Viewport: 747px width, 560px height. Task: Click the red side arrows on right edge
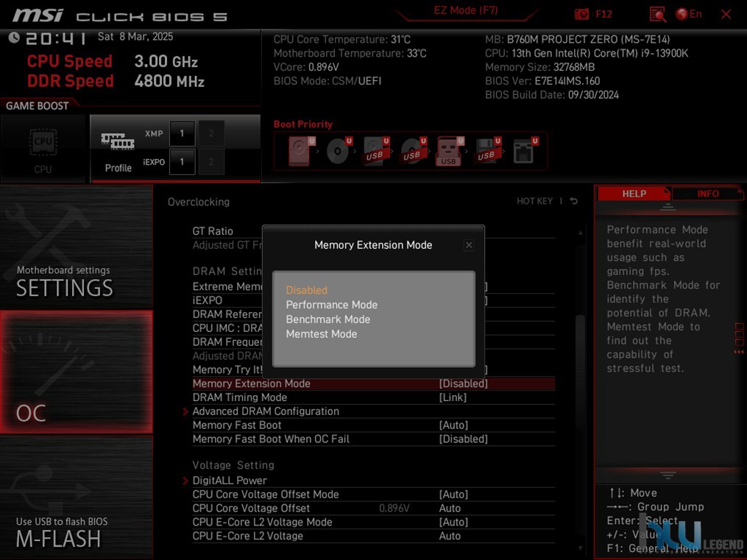click(739, 352)
